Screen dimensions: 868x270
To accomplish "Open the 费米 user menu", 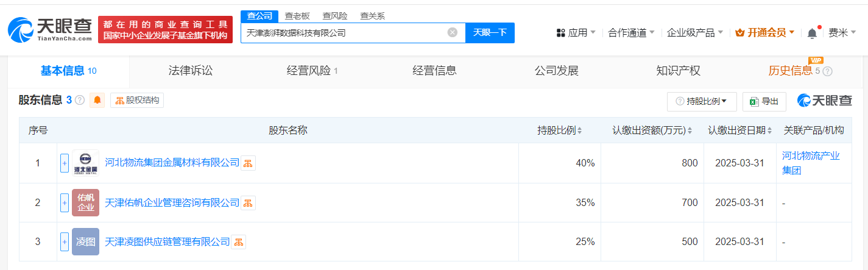I will point(842,33).
